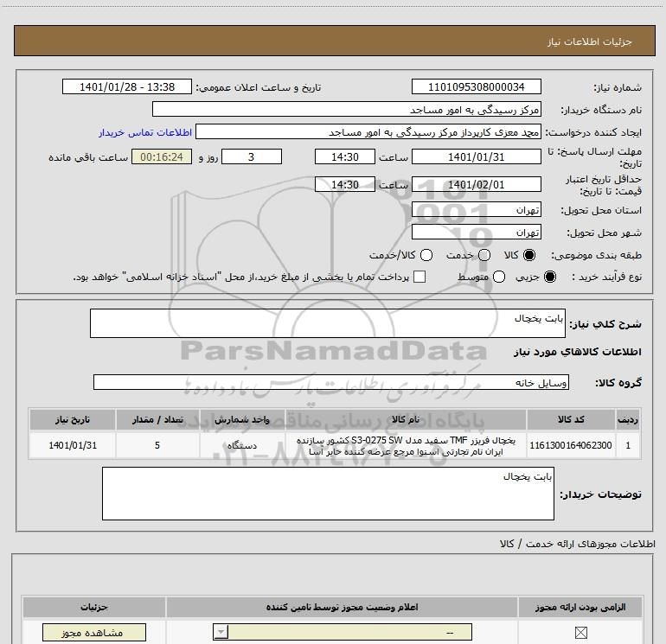
Task: Click the تاریخ نیاز column header
Action: pos(73,419)
